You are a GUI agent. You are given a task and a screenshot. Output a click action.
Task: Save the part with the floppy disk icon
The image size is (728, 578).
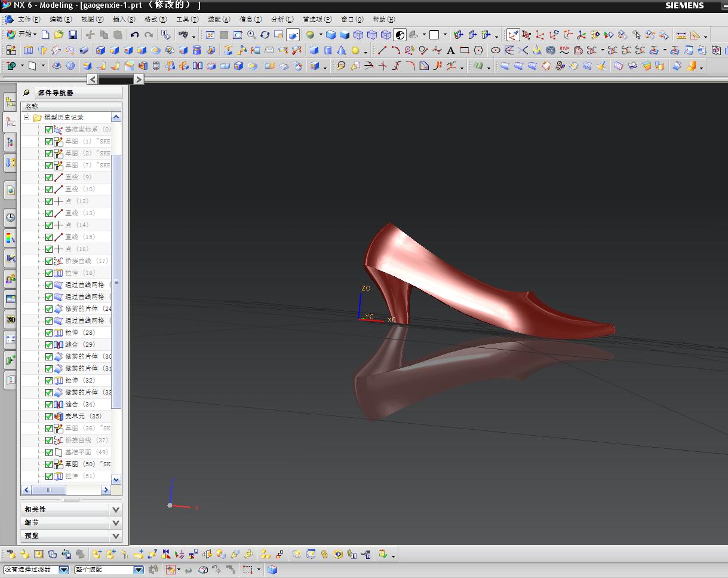point(72,35)
